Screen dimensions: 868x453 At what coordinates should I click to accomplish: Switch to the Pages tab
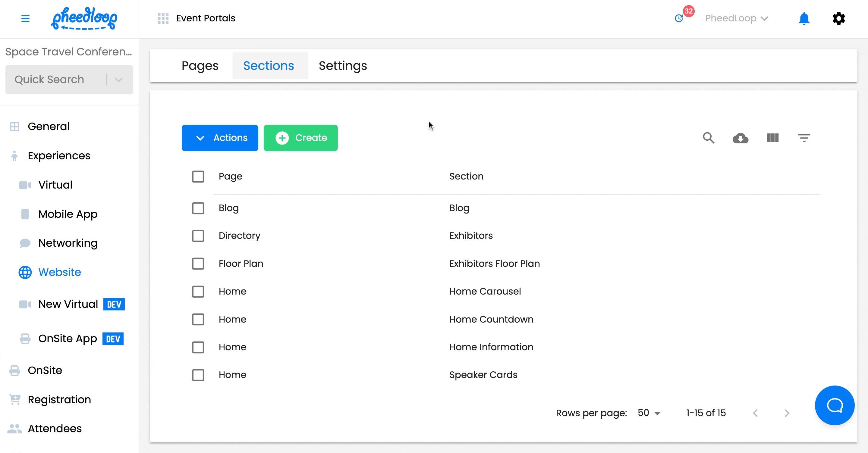pos(200,66)
